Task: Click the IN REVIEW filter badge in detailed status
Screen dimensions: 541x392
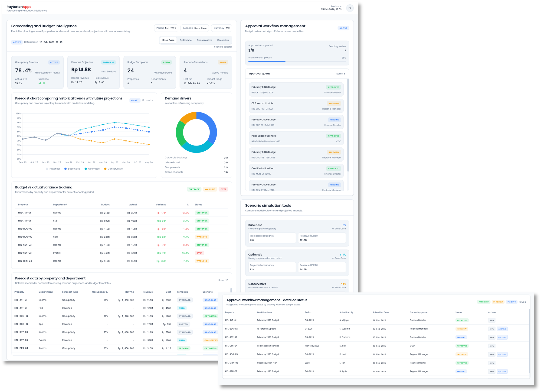Action: [498, 302]
